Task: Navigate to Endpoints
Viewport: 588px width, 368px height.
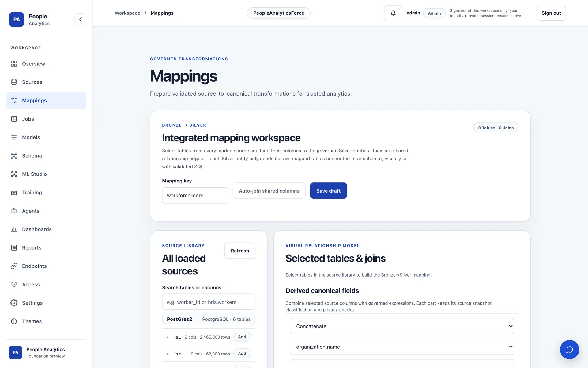Action: tap(46, 266)
